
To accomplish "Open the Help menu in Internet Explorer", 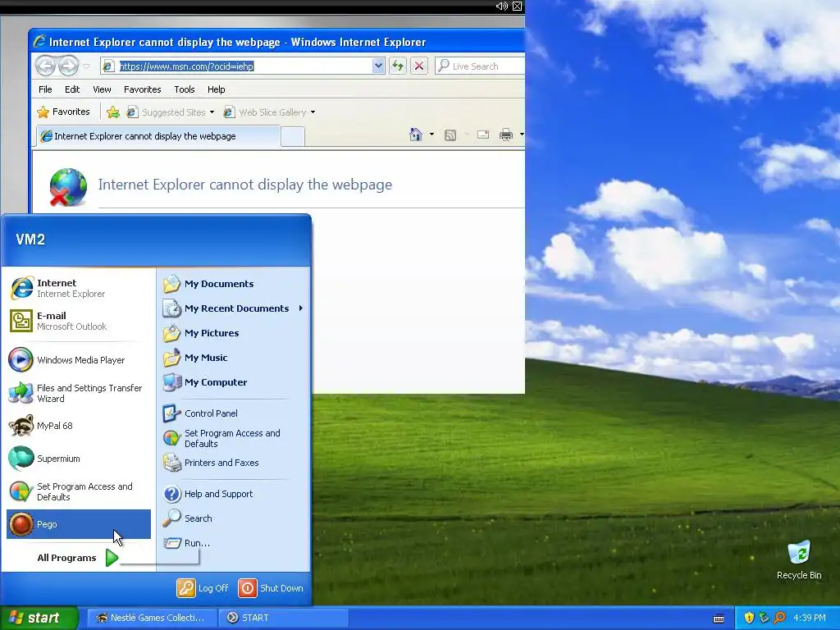I will (217, 89).
